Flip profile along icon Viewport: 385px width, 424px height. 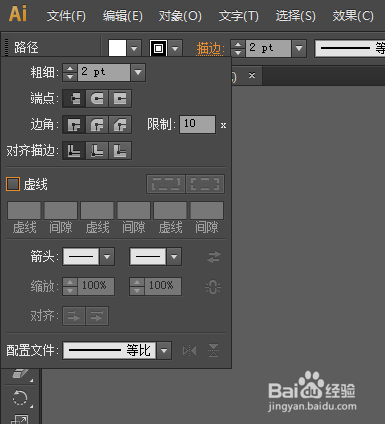[189, 351]
